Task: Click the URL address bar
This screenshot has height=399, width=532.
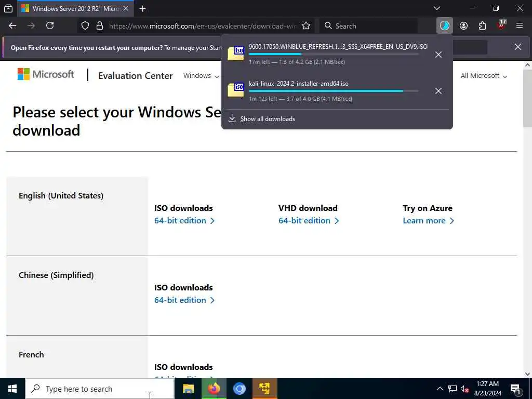Action: tap(202, 26)
